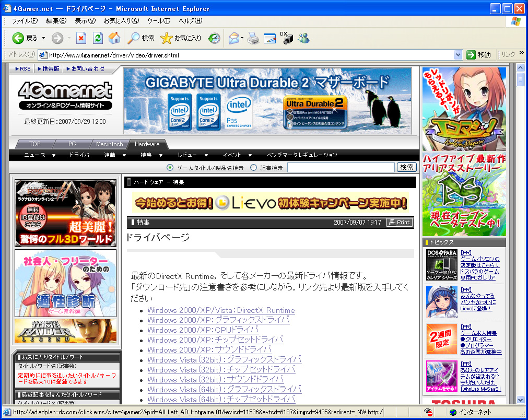Open the Search (検索) magnifier toolbar button
The width and height of the screenshot is (528, 420).
[141, 38]
